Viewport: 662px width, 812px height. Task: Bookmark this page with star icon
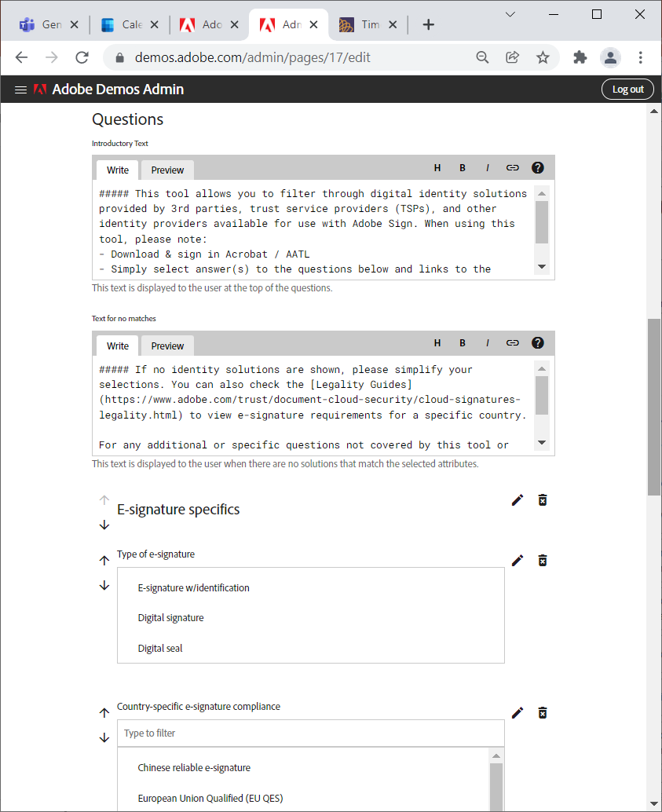(x=543, y=57)
